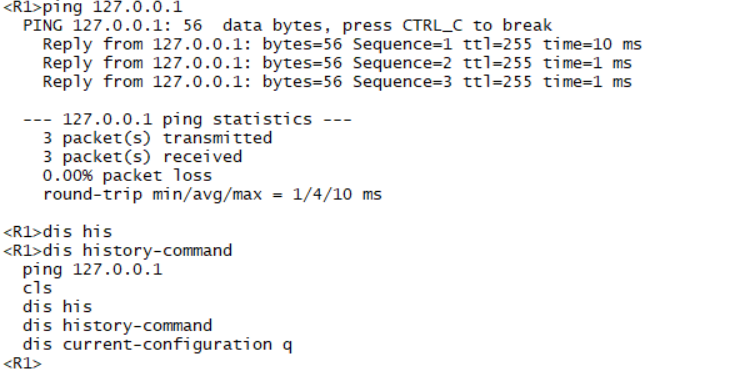Screen dimensions: 731x372
Task: Click the ping 127.0.0.1 command line
Action: pos(93,7)
